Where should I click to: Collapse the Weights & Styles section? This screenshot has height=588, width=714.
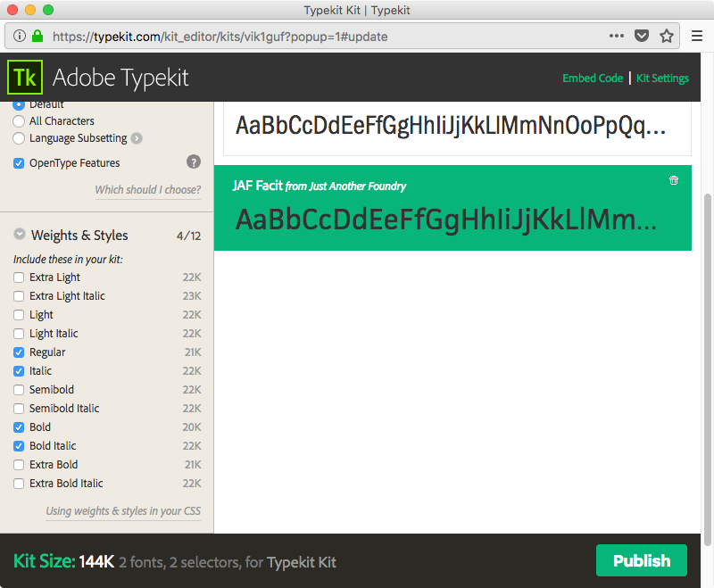pos(20,234)
